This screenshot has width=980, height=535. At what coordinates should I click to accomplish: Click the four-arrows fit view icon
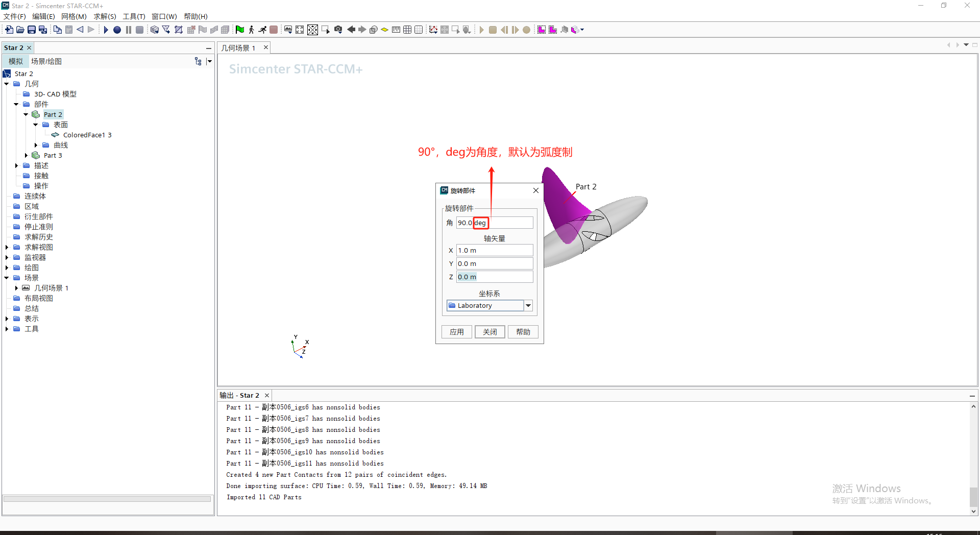tap(300, 30)
